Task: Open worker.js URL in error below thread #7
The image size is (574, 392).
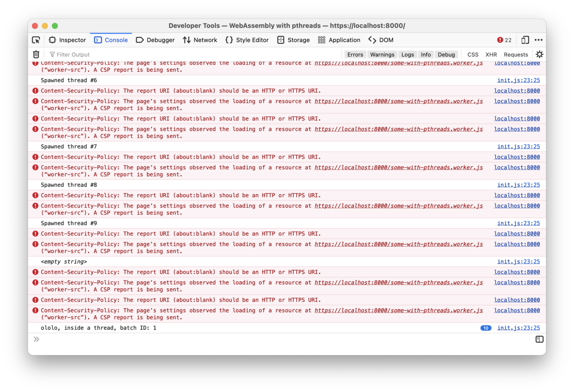Action: pyautogui.click(x=399, y=167)
